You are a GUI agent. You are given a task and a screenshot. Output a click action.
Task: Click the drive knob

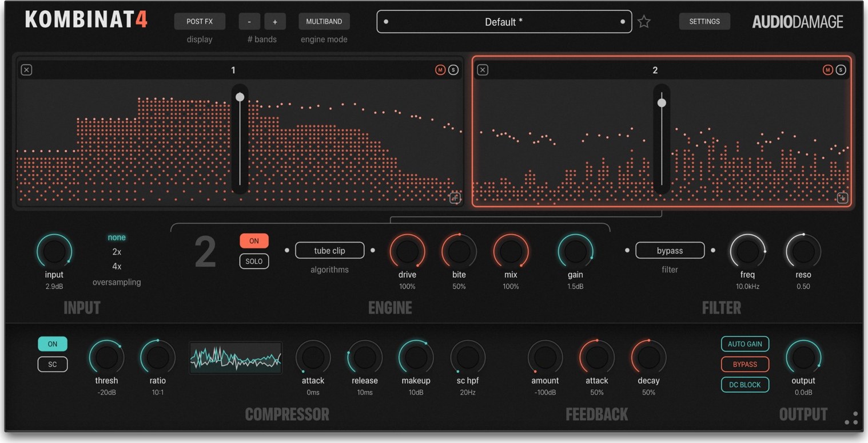tap(407, 251)
